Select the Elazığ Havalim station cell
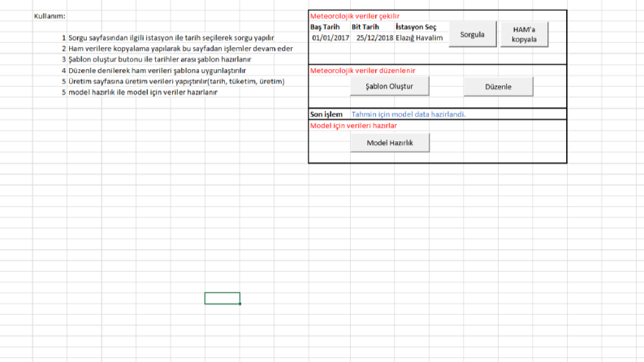644x362 pixels. [x=419, y=38]
